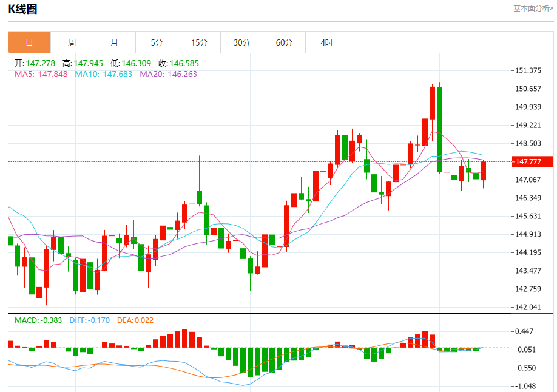This screenshot has height=392, width=557.
Task: Click the red 147.777 current price label
Action: pos(533,161)
